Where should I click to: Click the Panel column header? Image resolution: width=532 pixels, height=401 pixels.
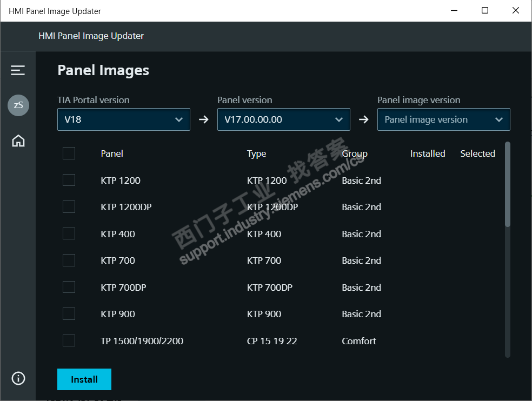pyautogui.click(x=112, y=153)
